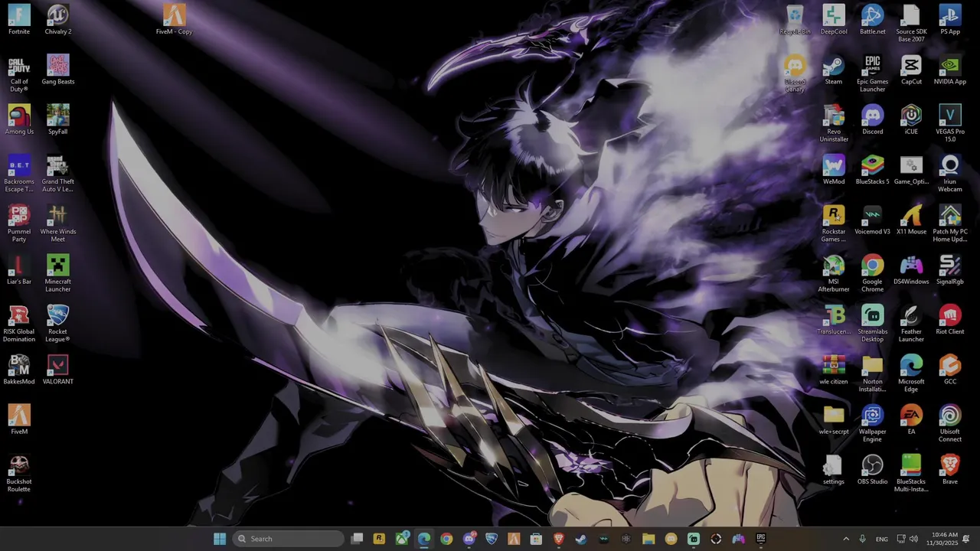This screenshot has height=551, width=980.
Task: Select the EA desktop icon
Action: pos(911,420)
